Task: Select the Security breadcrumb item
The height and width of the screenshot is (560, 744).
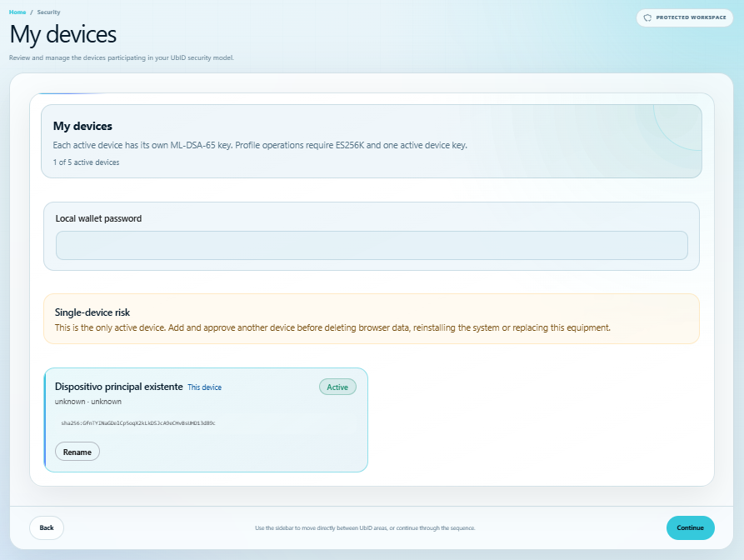Action: coord(49,12)
